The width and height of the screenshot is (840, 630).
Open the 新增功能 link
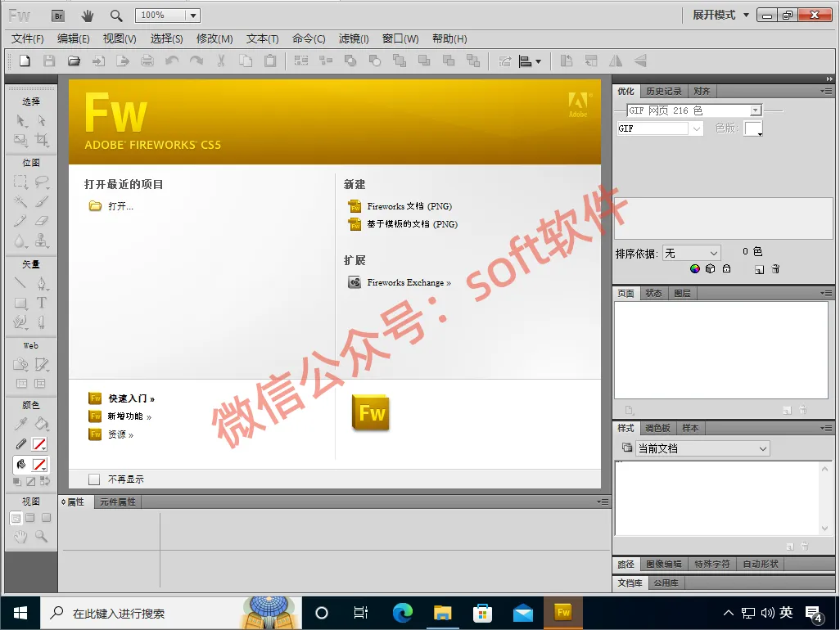(129, 416)
